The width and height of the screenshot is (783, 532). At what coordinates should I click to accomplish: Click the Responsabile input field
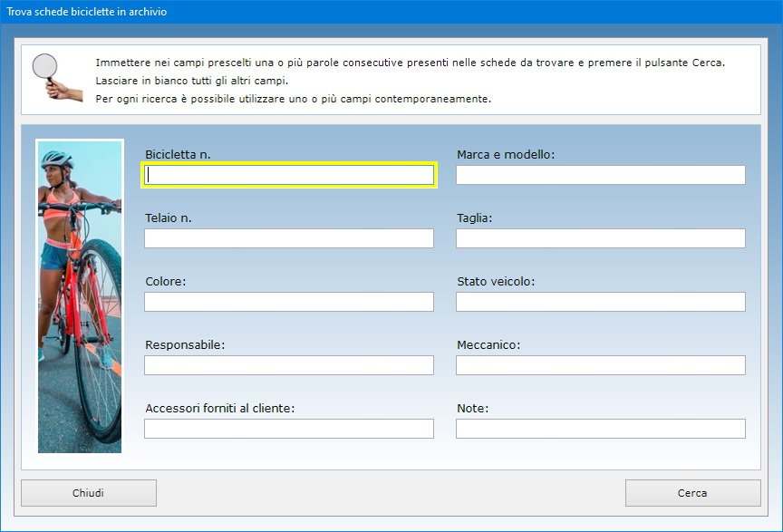(289, 365)
